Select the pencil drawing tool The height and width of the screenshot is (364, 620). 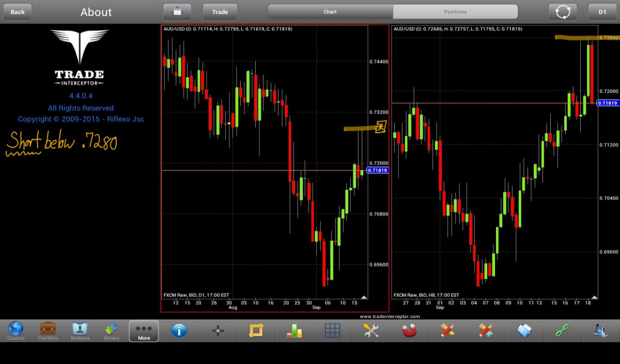coord(447,330)
